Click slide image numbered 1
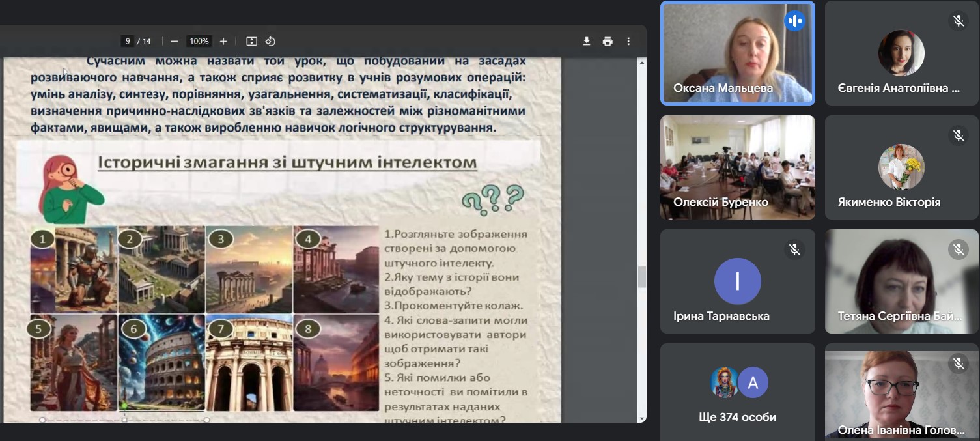The height and width of the screenshot is (441, 980). pos(74,269)
